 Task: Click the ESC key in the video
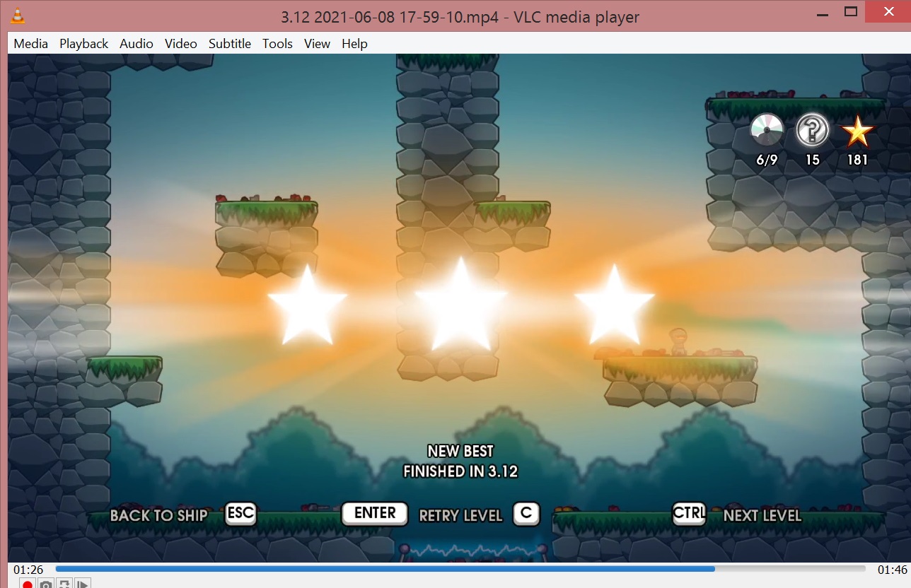[x=240, y=514]
